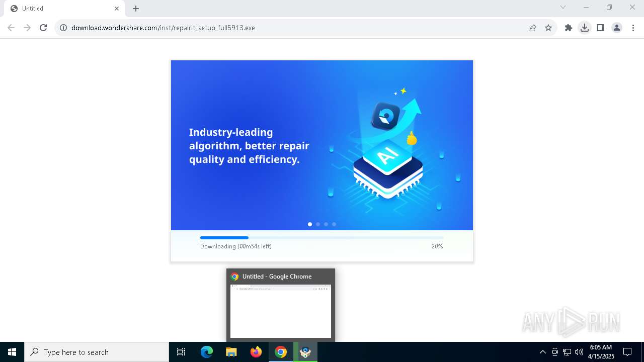The width and height of the screenshot is (644, 362).
Task: Minimize the Chrome window
Action: 586,7
